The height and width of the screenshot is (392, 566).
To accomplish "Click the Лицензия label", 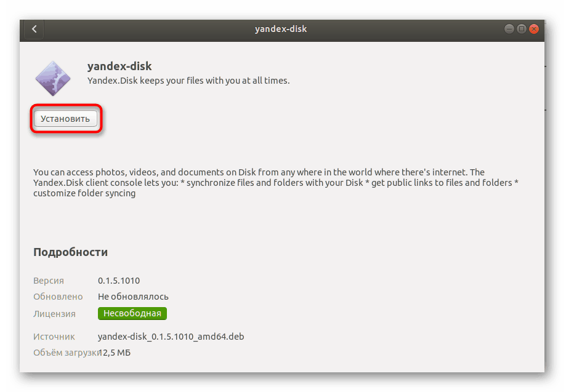I will (54, 314).
